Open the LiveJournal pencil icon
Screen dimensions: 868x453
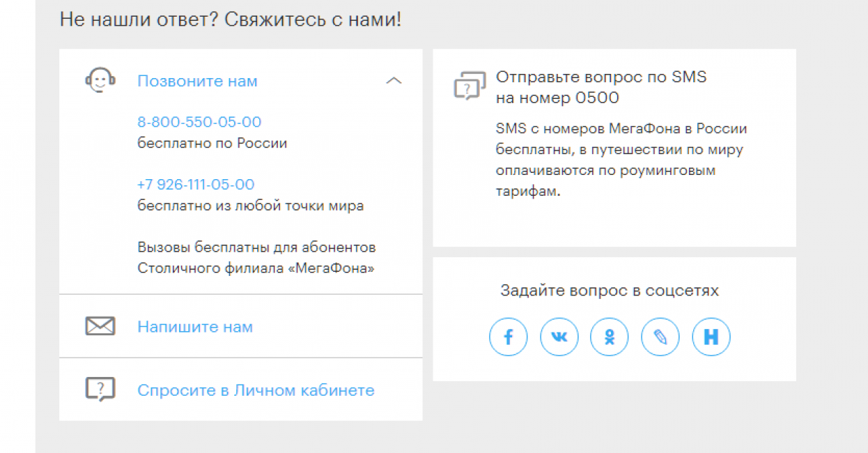(x=660, y=337)
